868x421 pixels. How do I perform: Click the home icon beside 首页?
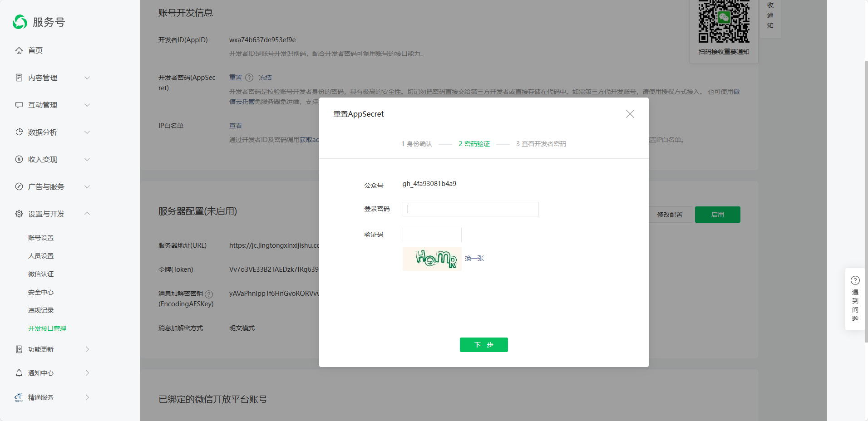19,50
